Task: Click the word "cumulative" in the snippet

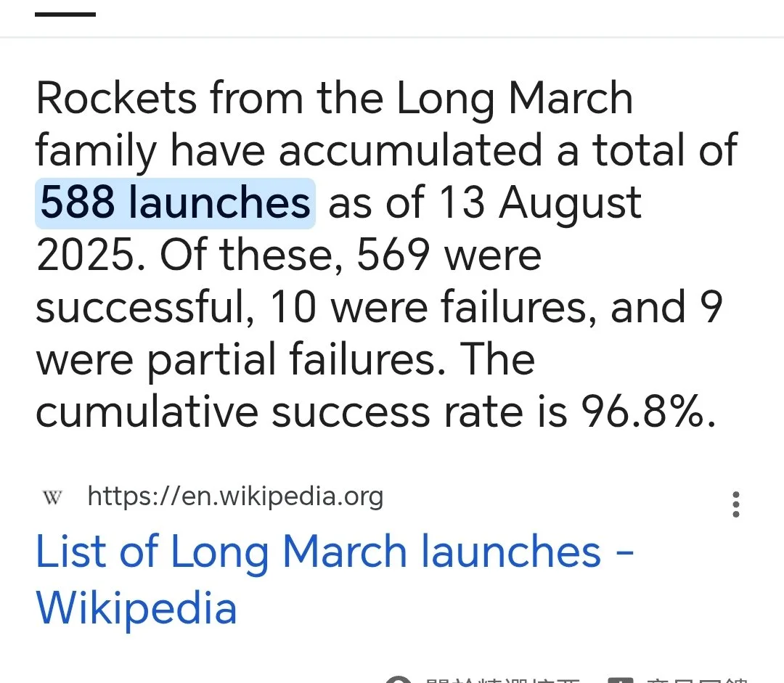Action: click(147, 412)
